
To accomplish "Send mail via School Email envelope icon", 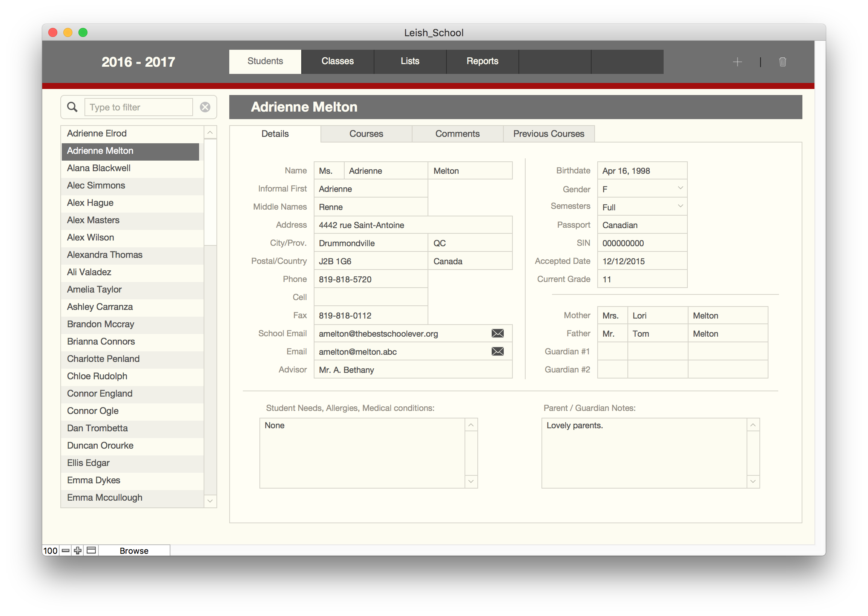I will point(497,333).
